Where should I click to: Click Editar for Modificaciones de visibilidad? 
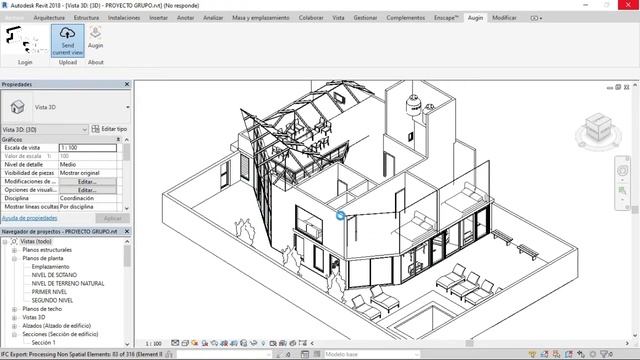click(87, 182)
